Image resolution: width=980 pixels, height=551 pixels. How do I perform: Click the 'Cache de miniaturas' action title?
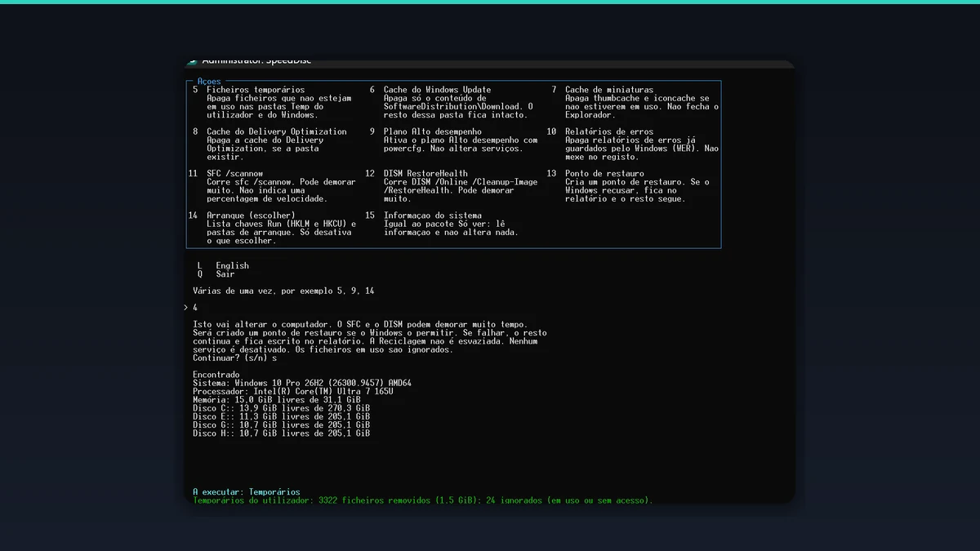point(609,90)
